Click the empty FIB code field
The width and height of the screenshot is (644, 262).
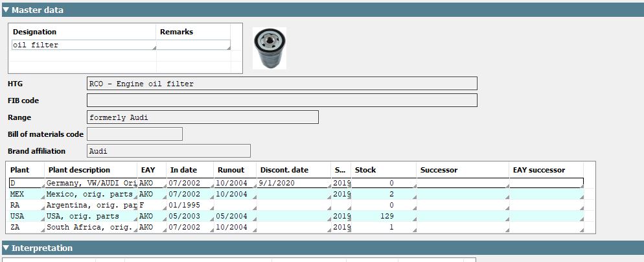pyautogui.click(x=282, y=101)
